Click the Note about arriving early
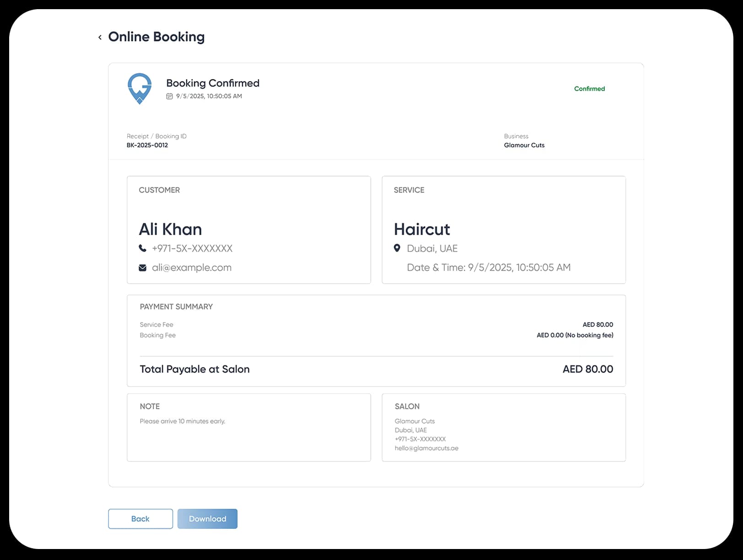Image resolution: width=743 pixels, height=560 pixels. (x=182, y=421)
